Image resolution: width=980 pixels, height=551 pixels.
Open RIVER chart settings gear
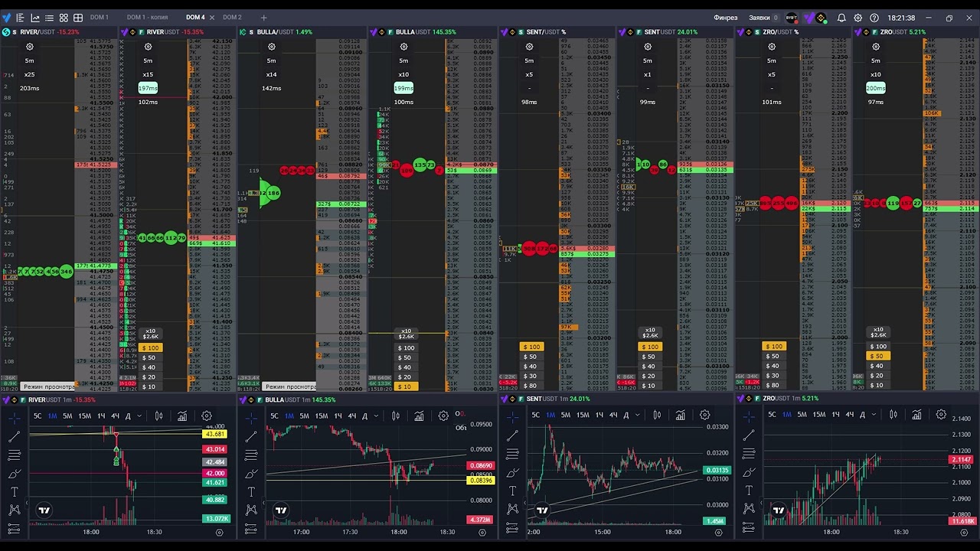click(x=207, y=416)
